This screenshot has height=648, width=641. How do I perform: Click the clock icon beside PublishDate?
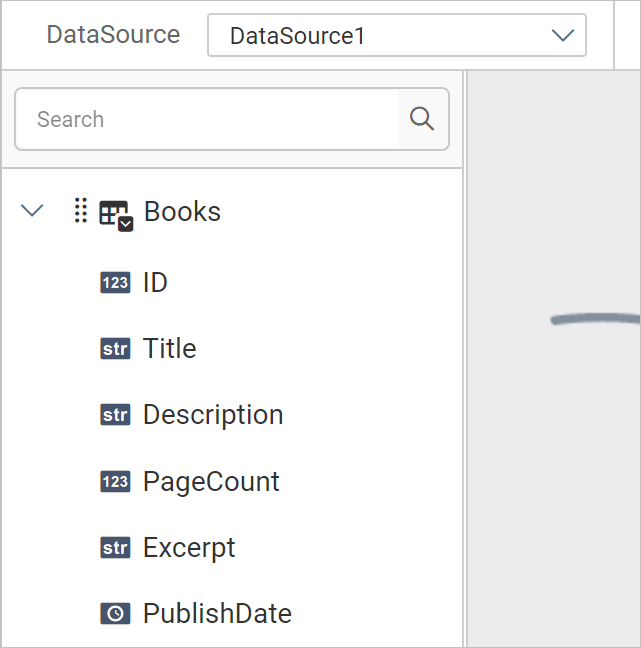coord(115,613)
